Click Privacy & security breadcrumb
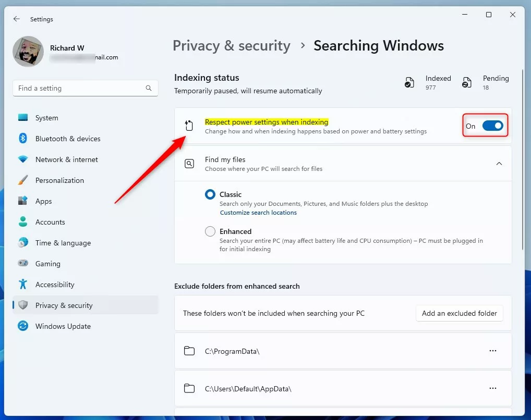 [232, 46]
